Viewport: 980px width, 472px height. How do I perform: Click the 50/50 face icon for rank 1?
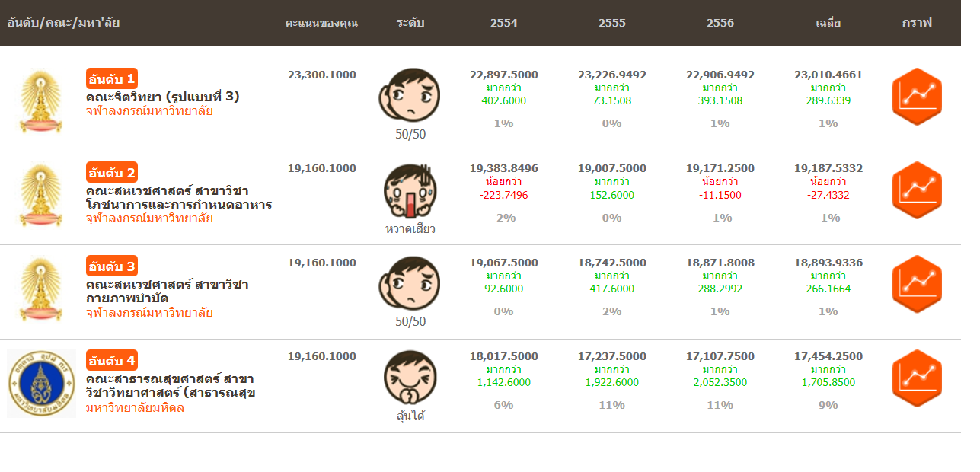[x=410, y=95]
